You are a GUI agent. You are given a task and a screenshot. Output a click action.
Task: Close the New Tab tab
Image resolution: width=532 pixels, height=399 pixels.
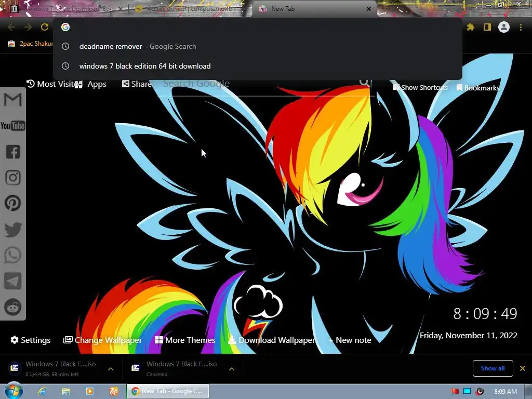369,9
